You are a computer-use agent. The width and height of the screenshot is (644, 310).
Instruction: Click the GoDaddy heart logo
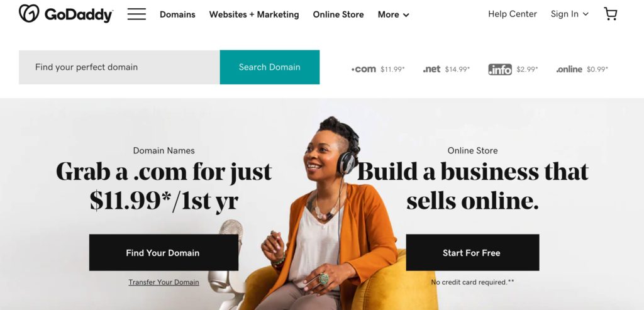point(29,14)
